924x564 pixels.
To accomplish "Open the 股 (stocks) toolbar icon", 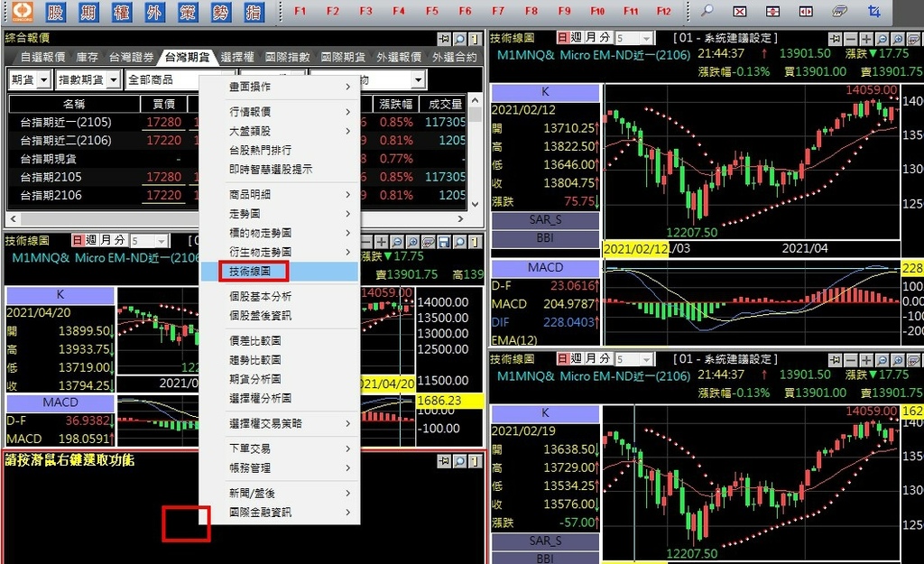I will point(55,11).
